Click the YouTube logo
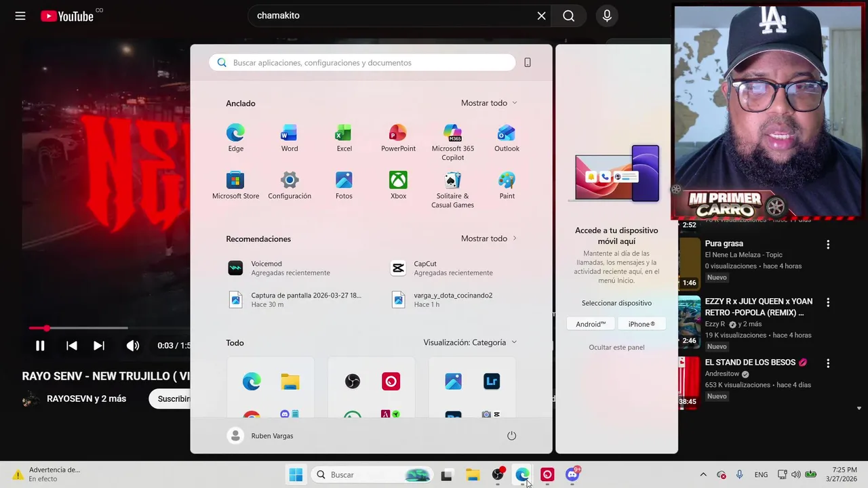 (x=67, y=16)
